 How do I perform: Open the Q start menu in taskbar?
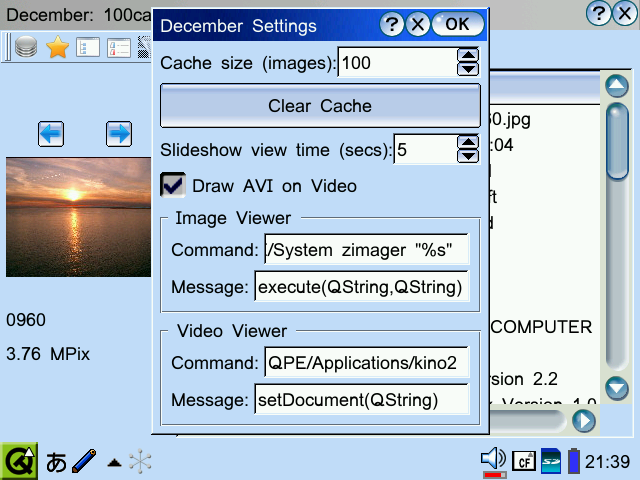19,461
